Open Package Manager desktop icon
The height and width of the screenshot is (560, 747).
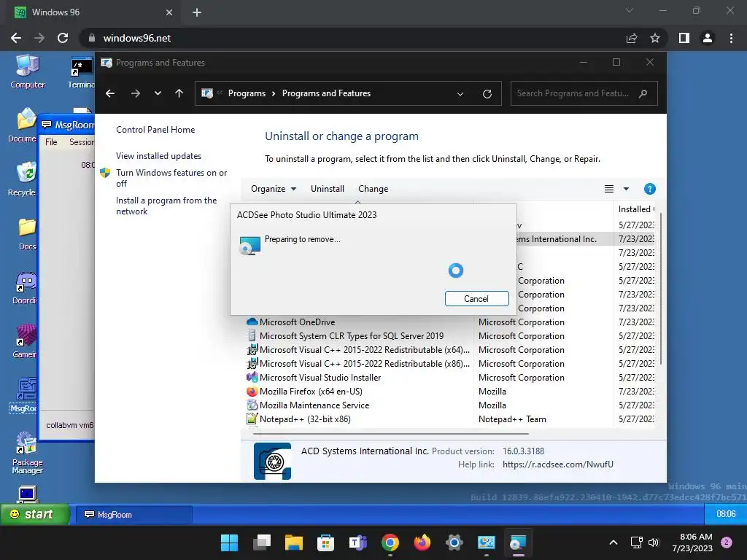click(x=27, y=452)
